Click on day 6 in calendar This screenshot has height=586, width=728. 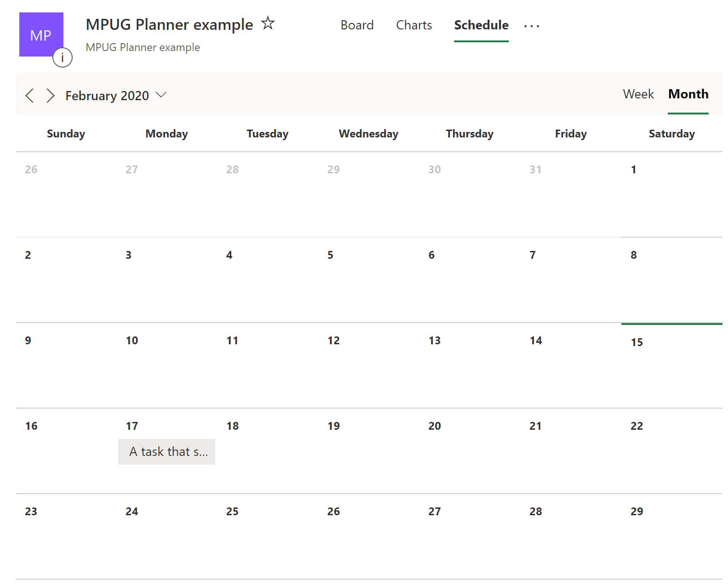tap(432, 255)
